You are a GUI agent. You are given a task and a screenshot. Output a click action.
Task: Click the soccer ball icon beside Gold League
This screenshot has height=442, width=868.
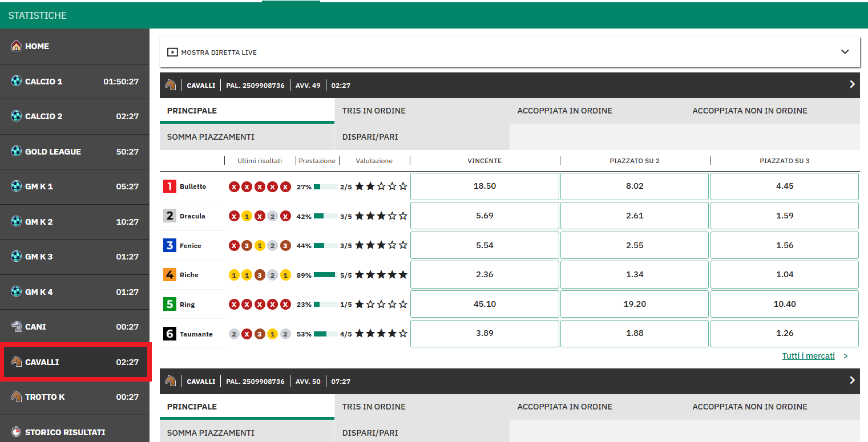tap(16, 151)
